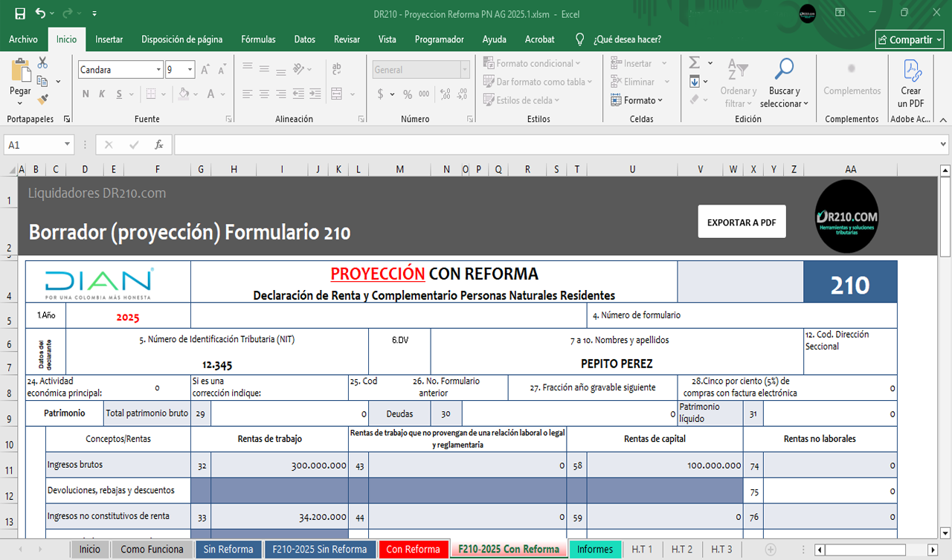Click the Cut scissors icon
Image resolution: width=952 pixels, height=560 pixels.
point(42,62)
